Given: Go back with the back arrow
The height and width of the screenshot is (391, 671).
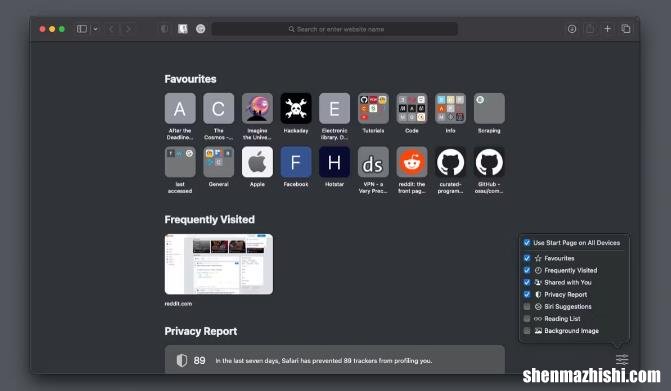Looking at the screenshot, I should click(111, 29).
